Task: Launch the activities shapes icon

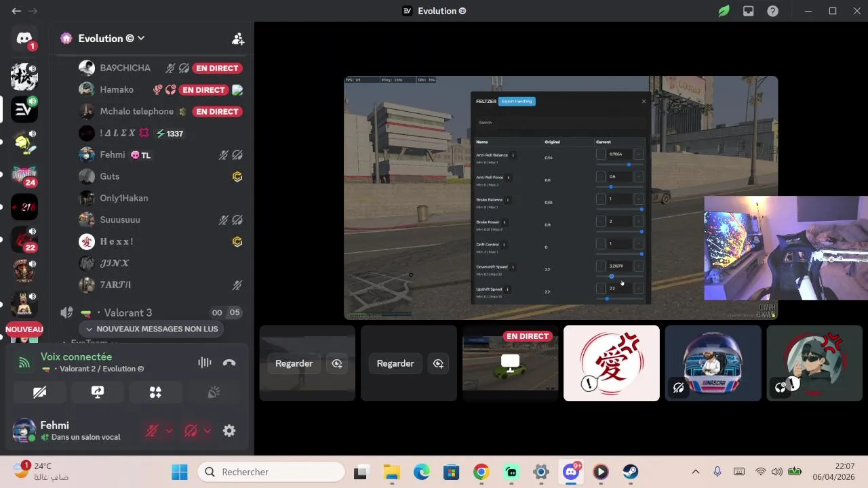Action: pyautogui.click(x=155, y=392)
